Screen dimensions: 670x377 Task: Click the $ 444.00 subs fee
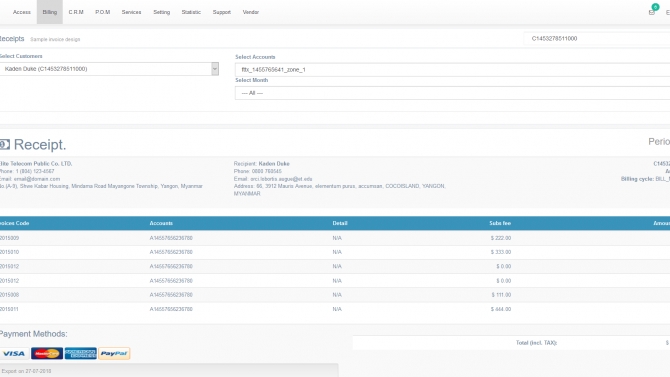(501, 309)
